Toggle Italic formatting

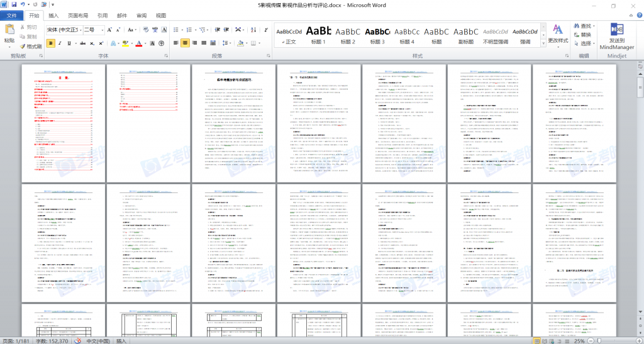pos(61,43)
